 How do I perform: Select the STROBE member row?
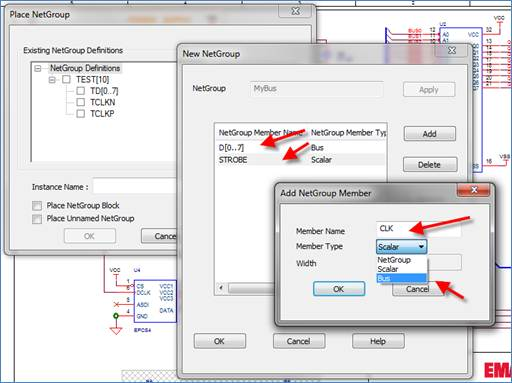pyautogui.click(x=301, y=160)
